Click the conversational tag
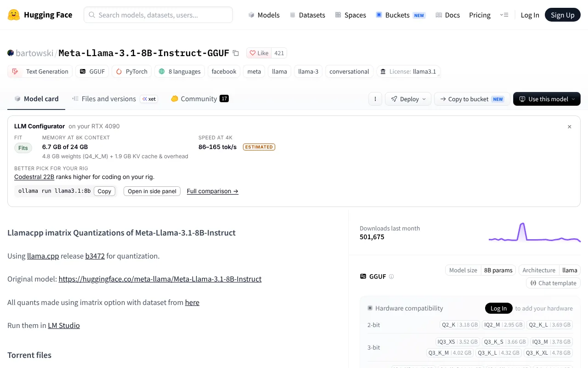 click(349, 71)
